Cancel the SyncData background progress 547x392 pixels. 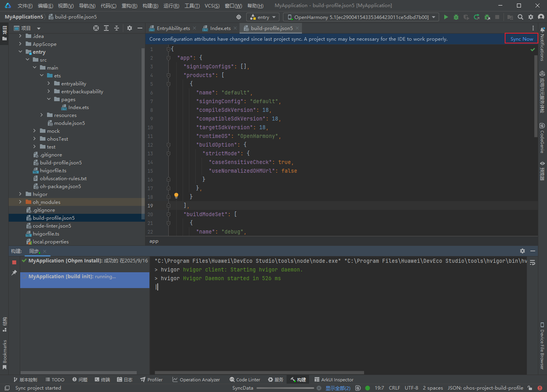click(x=319, y=388)
